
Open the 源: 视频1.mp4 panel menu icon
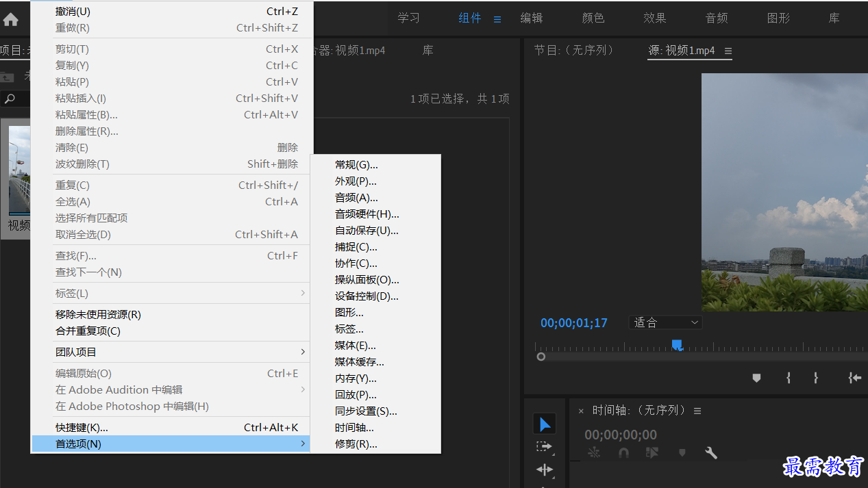(728, 51)
